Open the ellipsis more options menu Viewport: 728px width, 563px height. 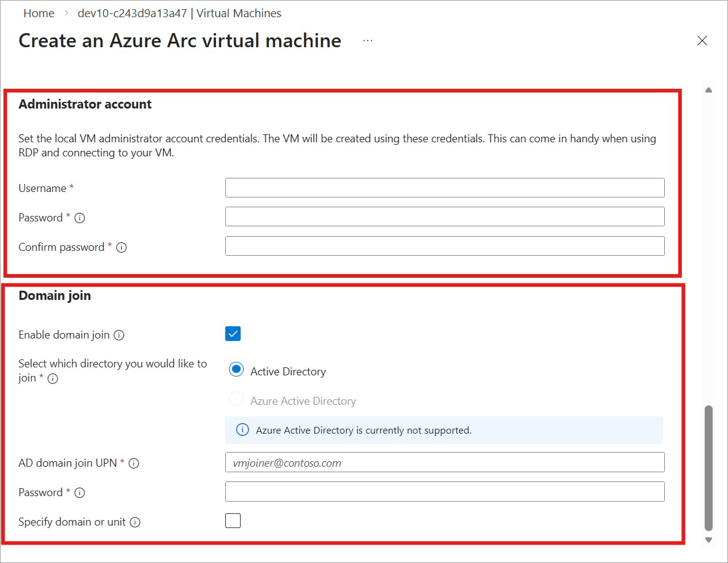point(368,40)
